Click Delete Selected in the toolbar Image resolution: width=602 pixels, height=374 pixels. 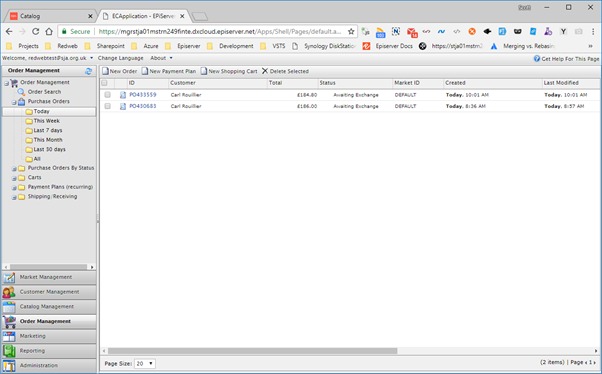point(285,71)
